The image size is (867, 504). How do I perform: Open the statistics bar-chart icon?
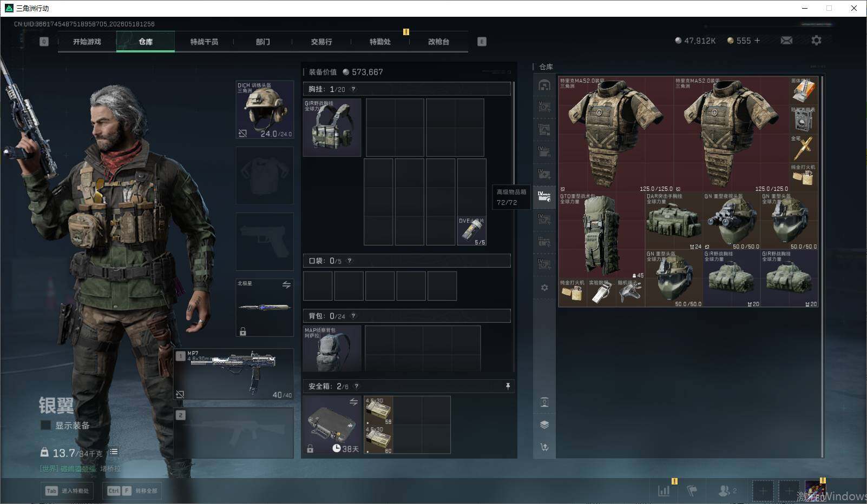pos(664,491)
